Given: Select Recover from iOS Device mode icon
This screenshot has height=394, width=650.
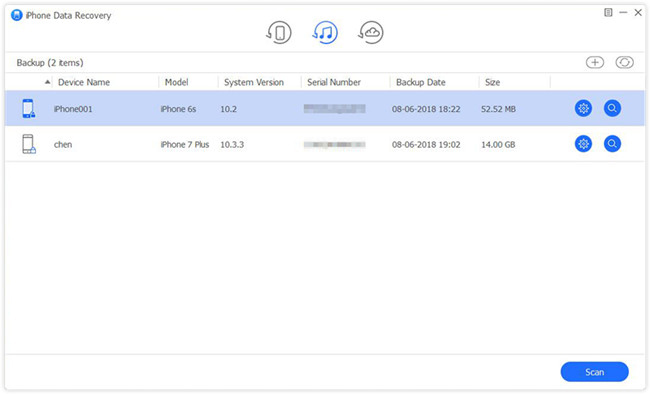Looking at the screenshot, I should (279, 32).
